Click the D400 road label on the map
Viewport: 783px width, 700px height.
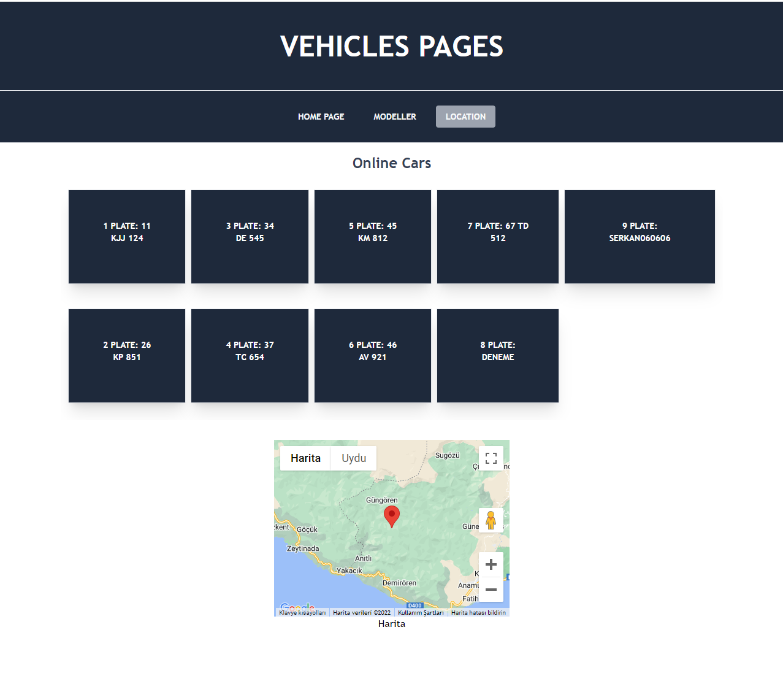(414, 605)
